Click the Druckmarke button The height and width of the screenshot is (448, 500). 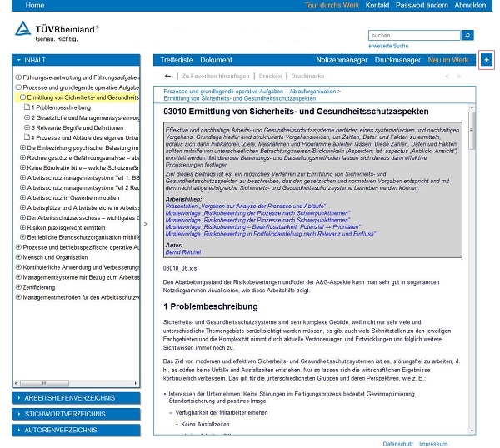(307, 76)
